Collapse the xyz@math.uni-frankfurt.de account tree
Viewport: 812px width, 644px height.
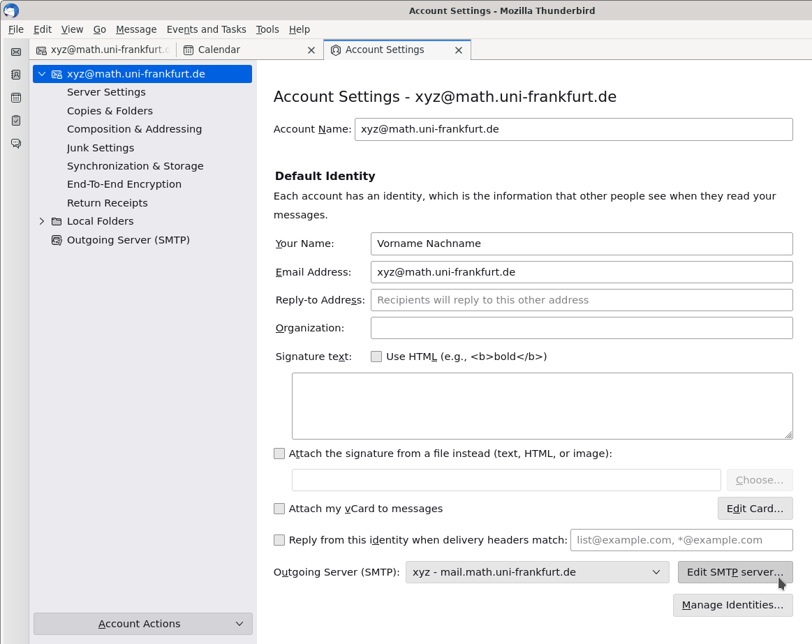coord(42,74)
